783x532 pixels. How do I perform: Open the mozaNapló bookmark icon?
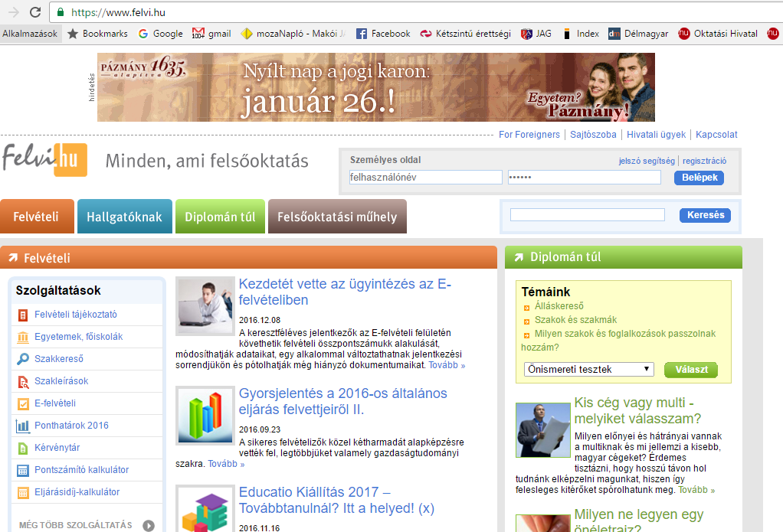click(x=247, y=34)
